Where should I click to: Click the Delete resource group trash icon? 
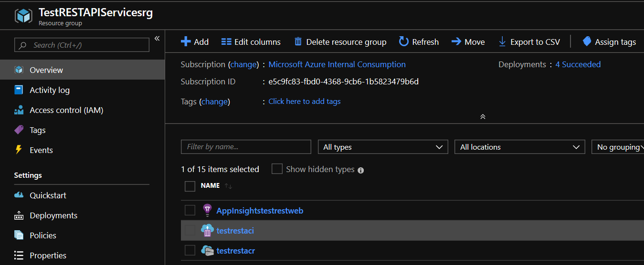[298, 42]
